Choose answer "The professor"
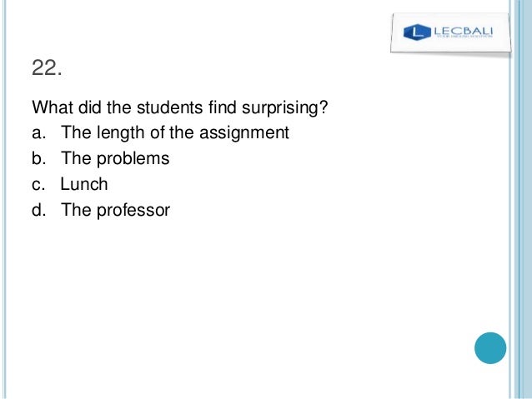The width and height of the screenshot is (532, 399). coord(115,210)
